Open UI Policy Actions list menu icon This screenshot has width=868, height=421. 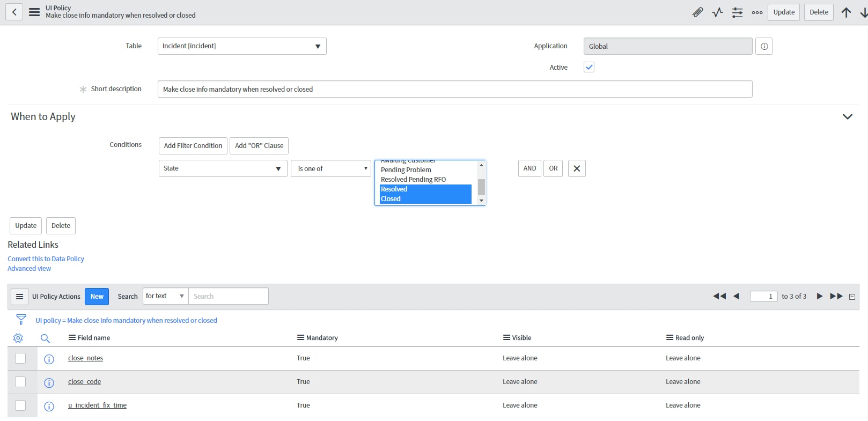click(19, 296)
